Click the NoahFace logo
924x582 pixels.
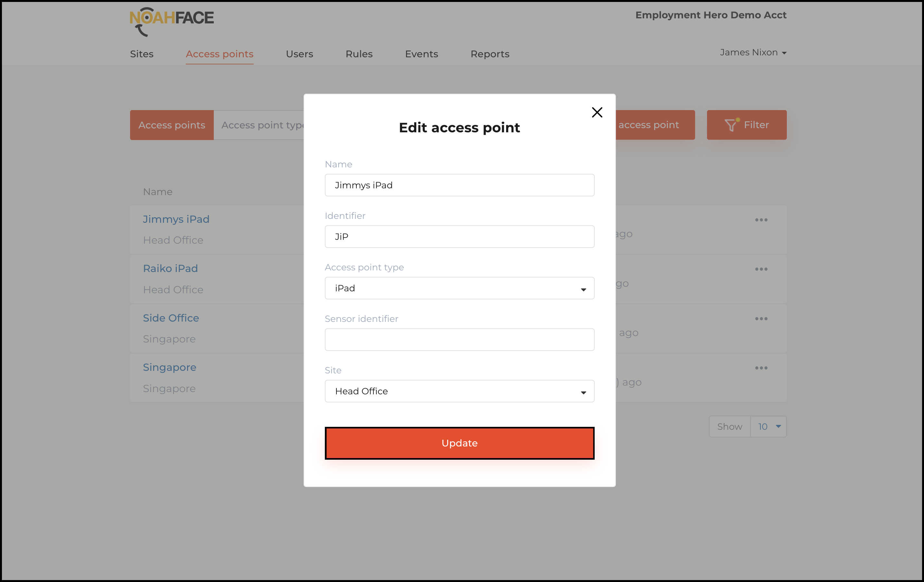click(x=172, y=21)
